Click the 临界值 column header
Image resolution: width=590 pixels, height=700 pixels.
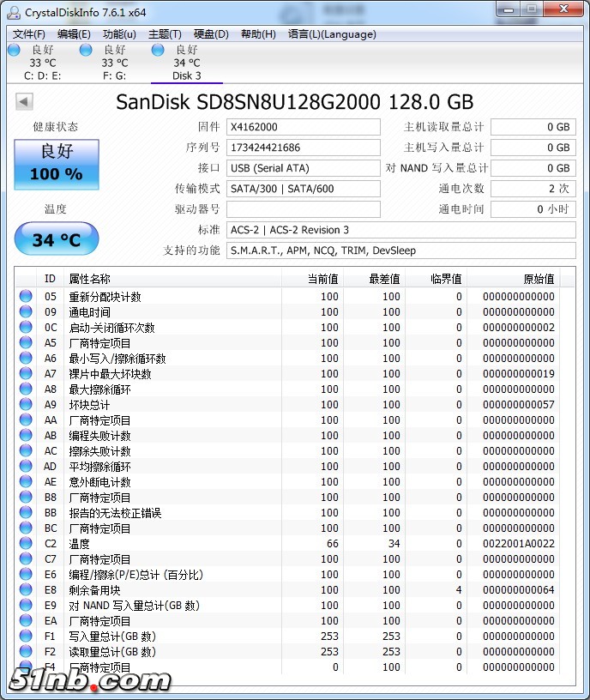[x=436, y=279]
